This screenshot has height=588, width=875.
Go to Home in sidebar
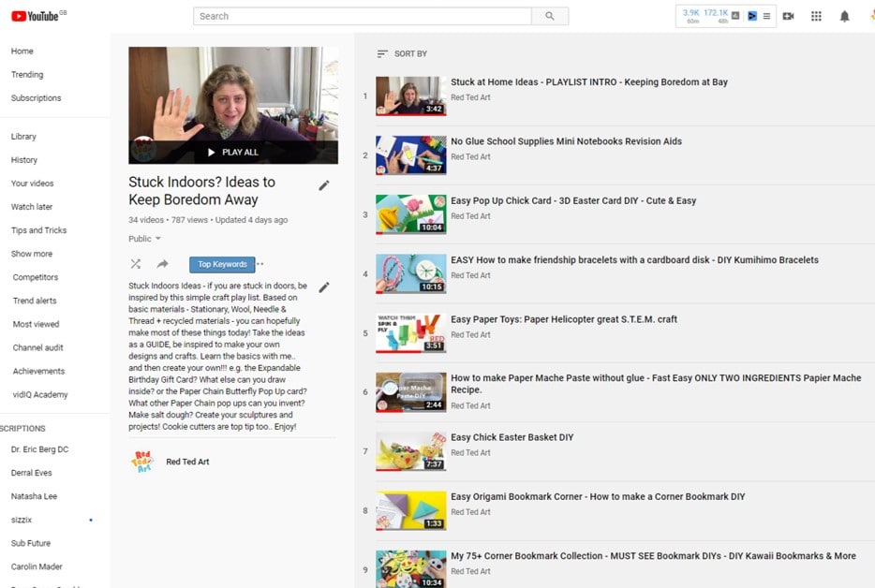pos(22,51)
